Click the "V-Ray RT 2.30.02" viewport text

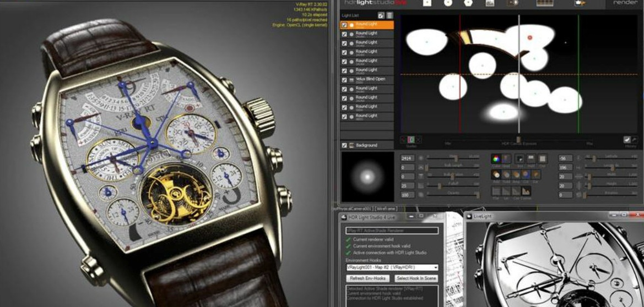(311, 4)
